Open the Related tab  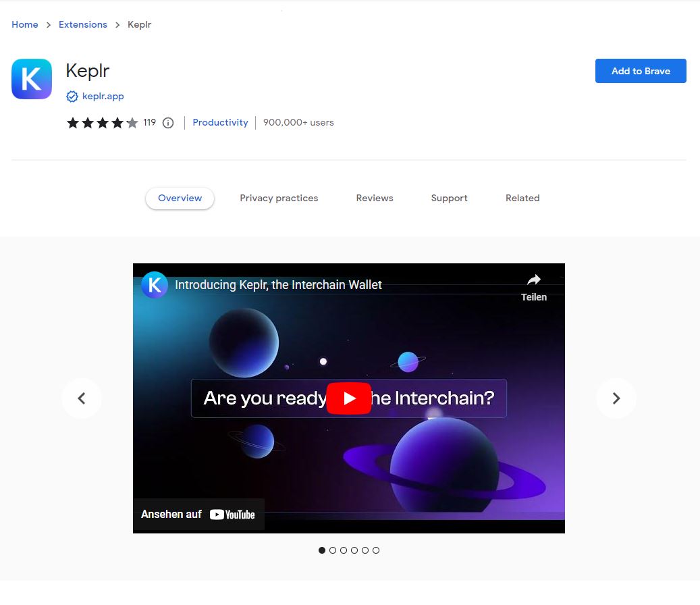pos(522,199)
